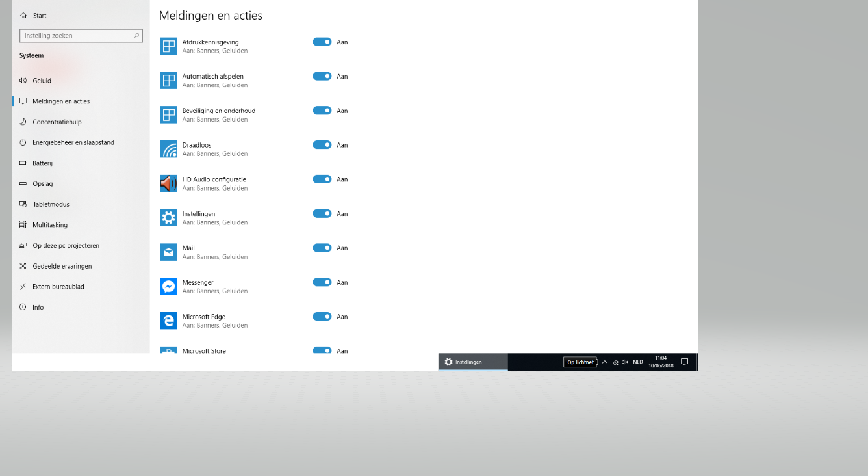
Task: Select the Batterij icon in the sidebar
Action: 23,163
